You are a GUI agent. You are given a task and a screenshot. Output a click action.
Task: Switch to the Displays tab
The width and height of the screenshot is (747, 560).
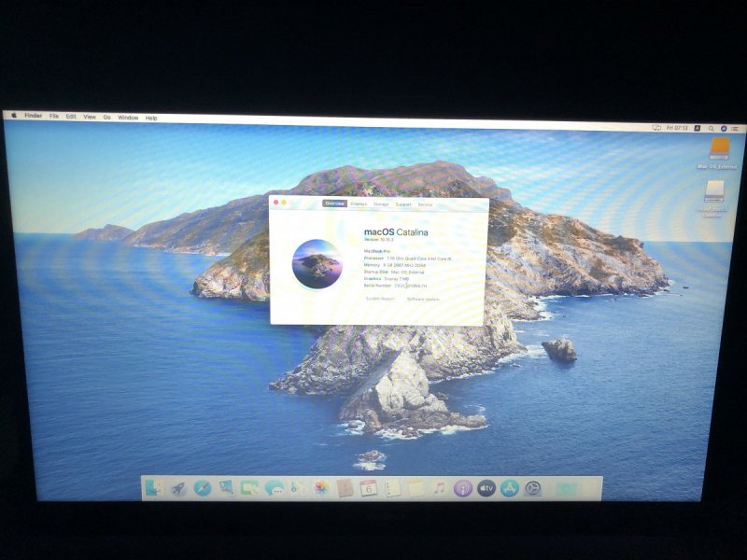tap(359, 203)
